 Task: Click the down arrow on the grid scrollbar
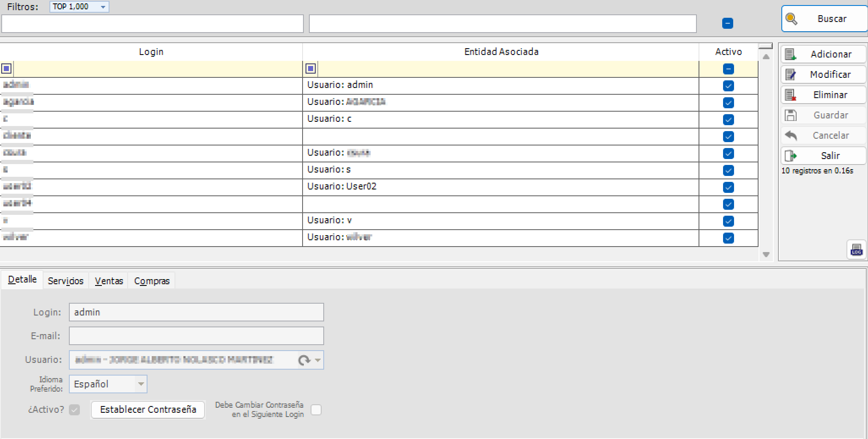pos(766,254)
